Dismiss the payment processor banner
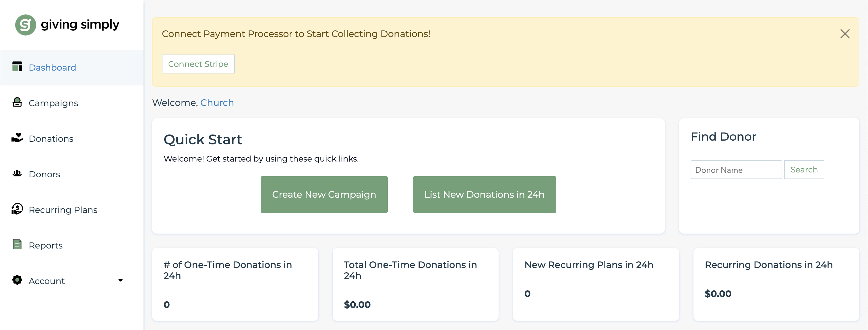 845,34
